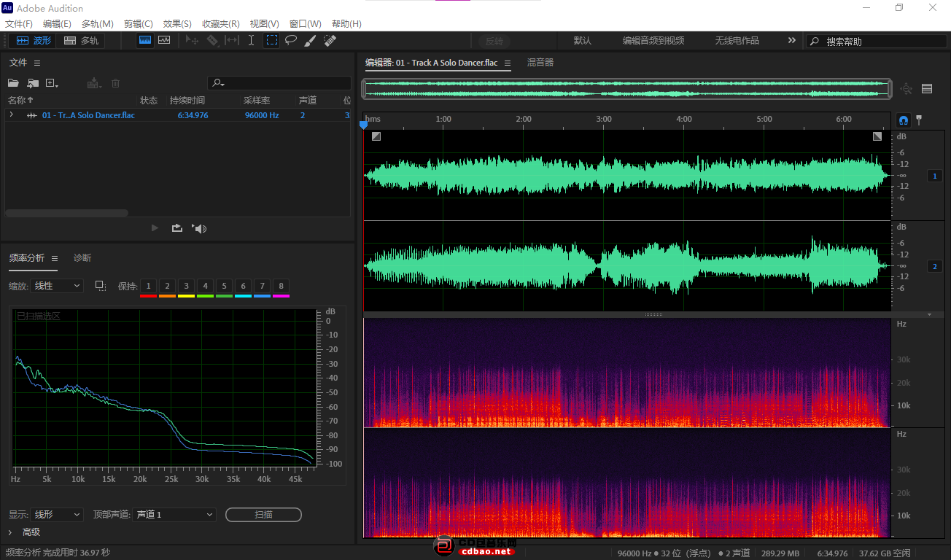The image size is (951, 560).
Task: Select the 编辑音频到视频 workspace
Action: point(653,41)
